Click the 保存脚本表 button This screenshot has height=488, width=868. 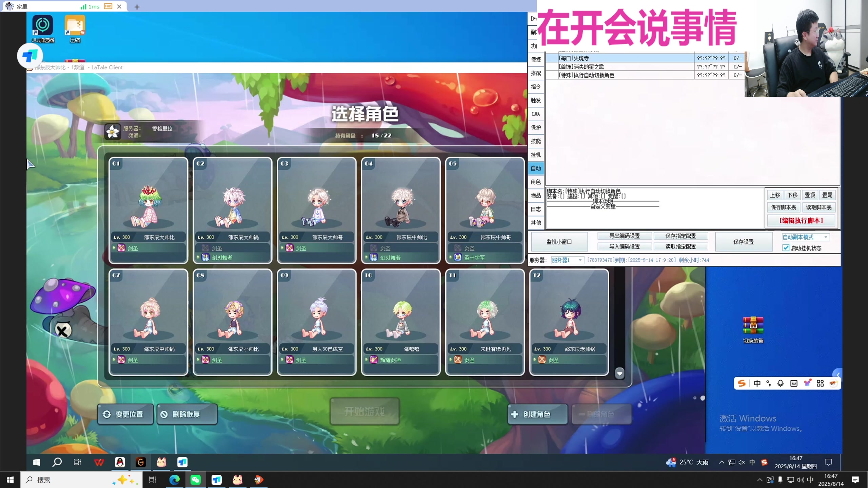point(784,207)
